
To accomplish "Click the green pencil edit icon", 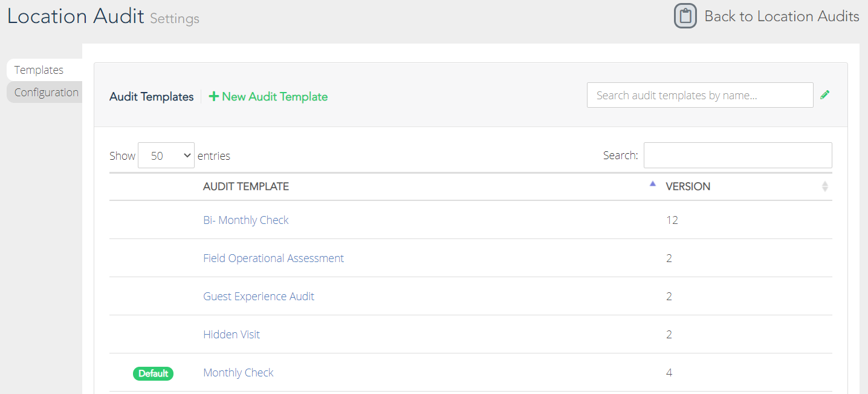I will click(x=825, y=94).
